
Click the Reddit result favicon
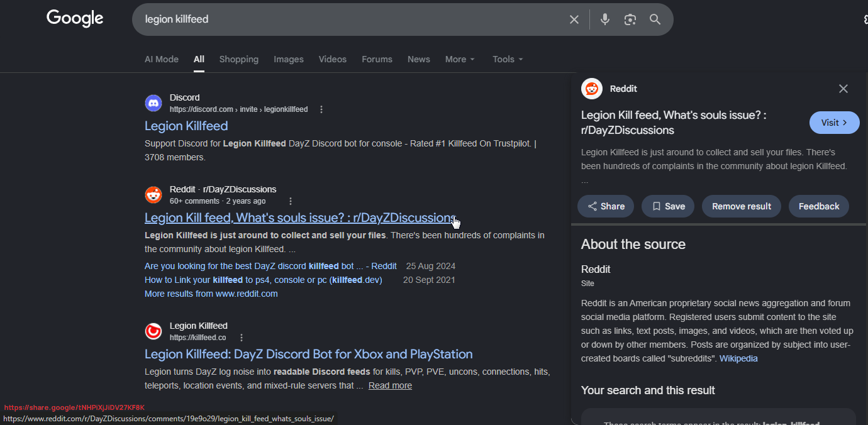(153, 195)
